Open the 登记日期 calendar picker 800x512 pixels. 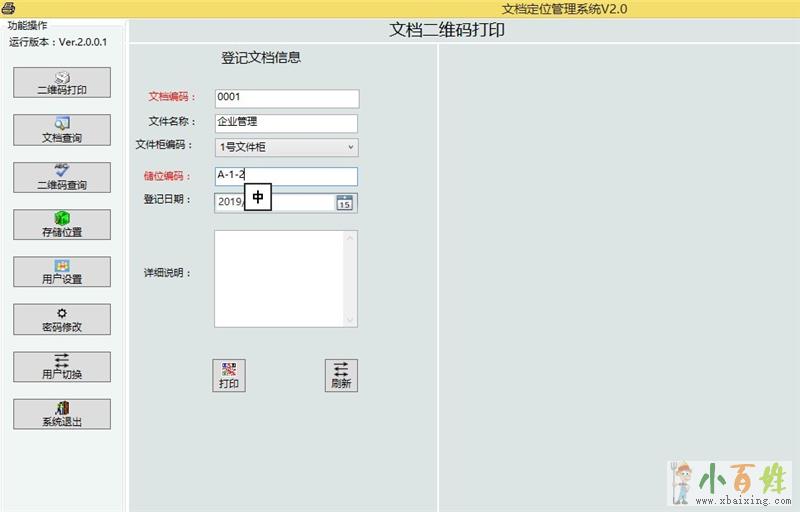(344, 202)
